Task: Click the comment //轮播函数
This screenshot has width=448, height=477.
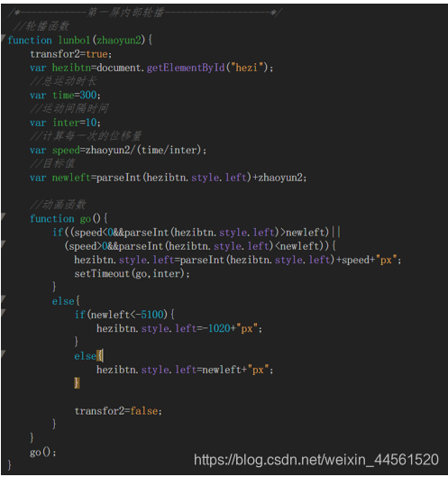Action: click(41, 26)
